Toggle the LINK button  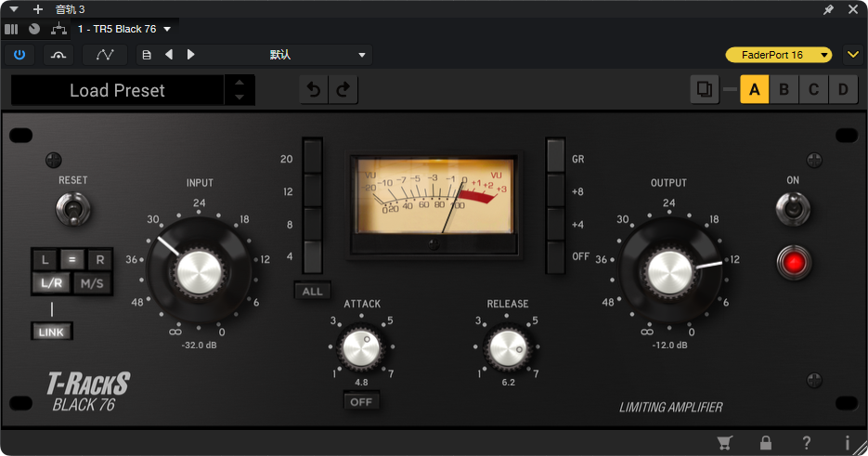(51, 332)
